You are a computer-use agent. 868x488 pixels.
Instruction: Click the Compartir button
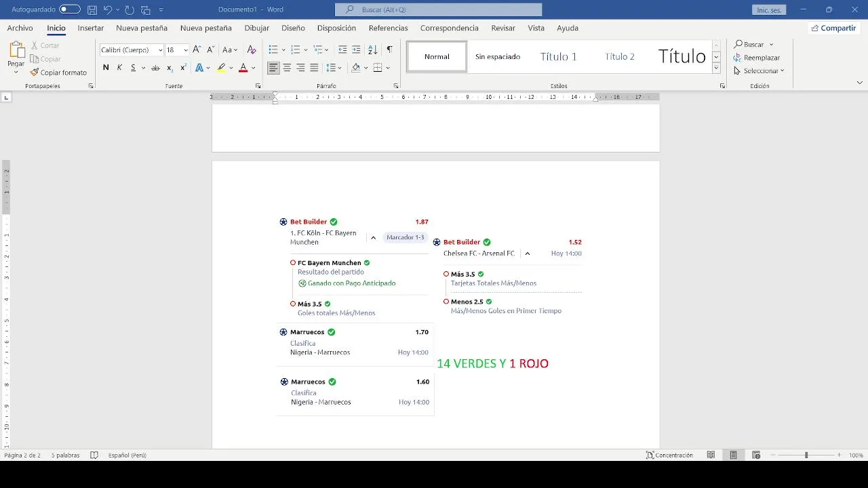tap(833, 28)
